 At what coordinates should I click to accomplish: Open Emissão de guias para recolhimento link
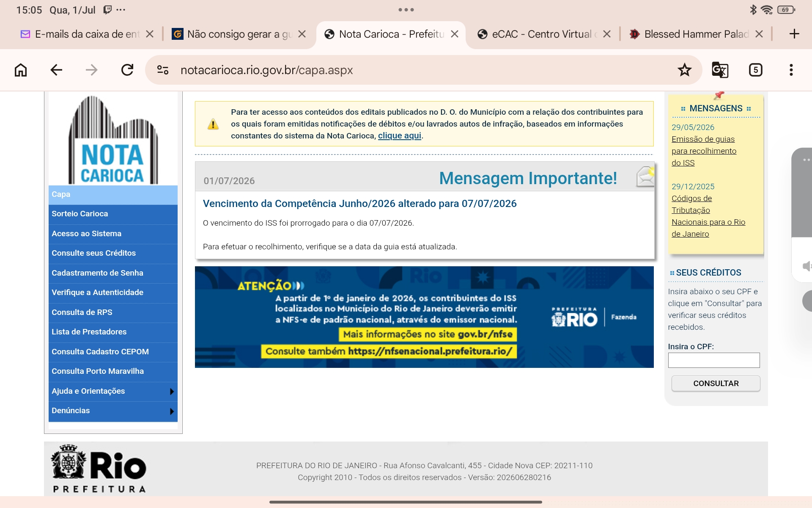tap(704, 151)
